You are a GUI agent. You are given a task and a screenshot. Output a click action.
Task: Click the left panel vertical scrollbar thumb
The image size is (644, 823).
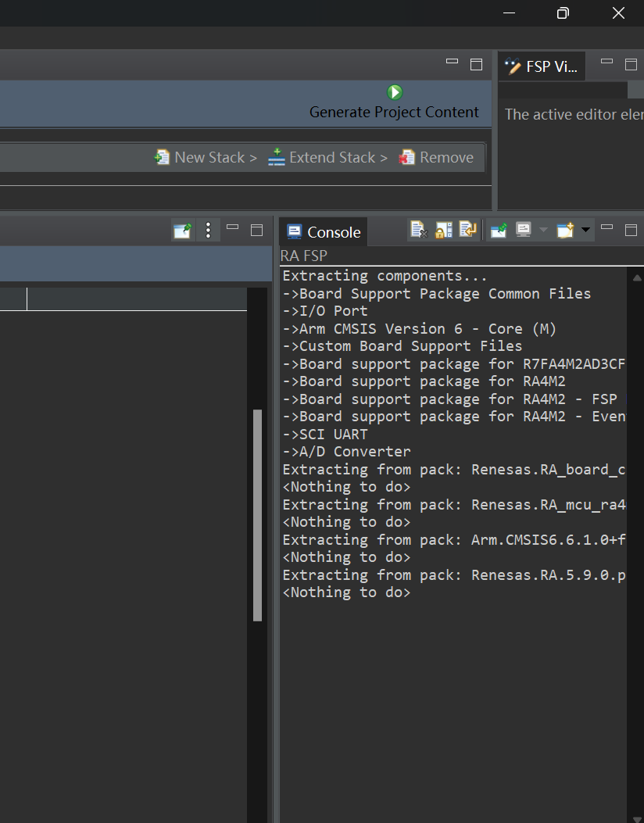pos(257,515)
